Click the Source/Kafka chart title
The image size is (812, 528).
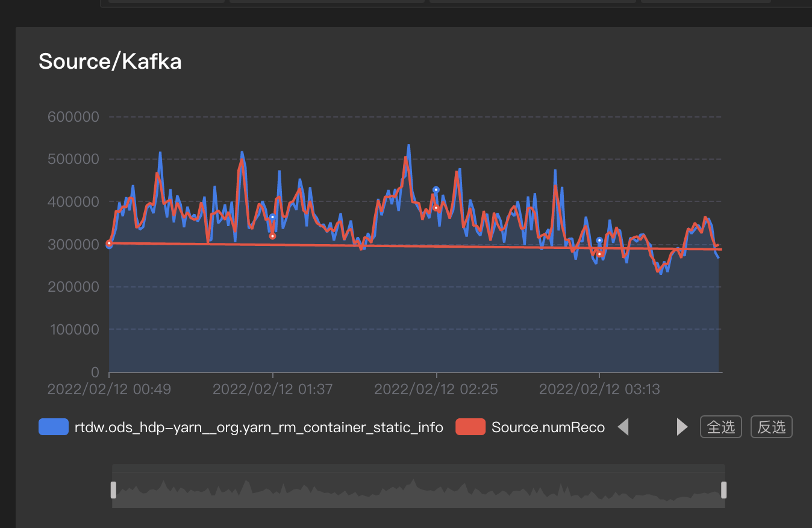click(x=110, y=61)
